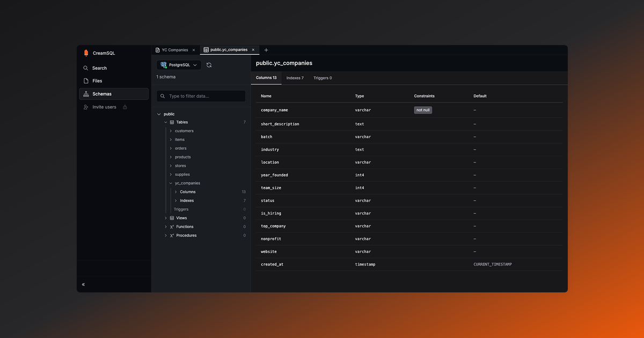Expand the customers table in the tree

(x=172, y=130)
